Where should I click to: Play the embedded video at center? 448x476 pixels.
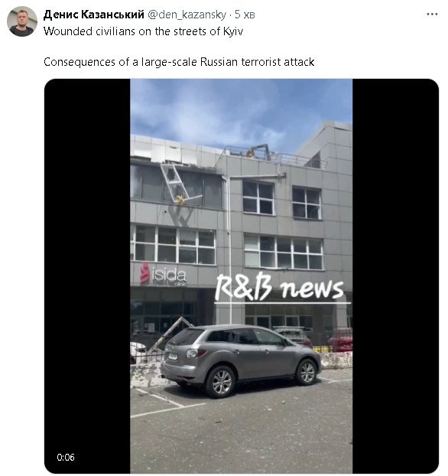point(242,276)
